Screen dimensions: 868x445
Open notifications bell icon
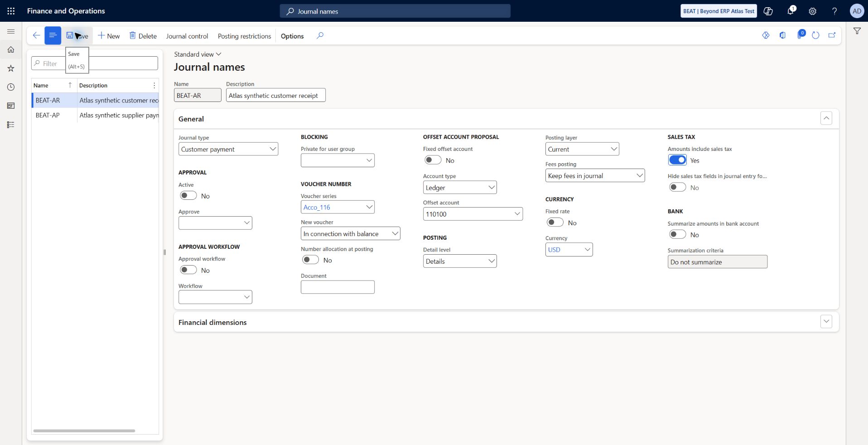pos(791,11)
